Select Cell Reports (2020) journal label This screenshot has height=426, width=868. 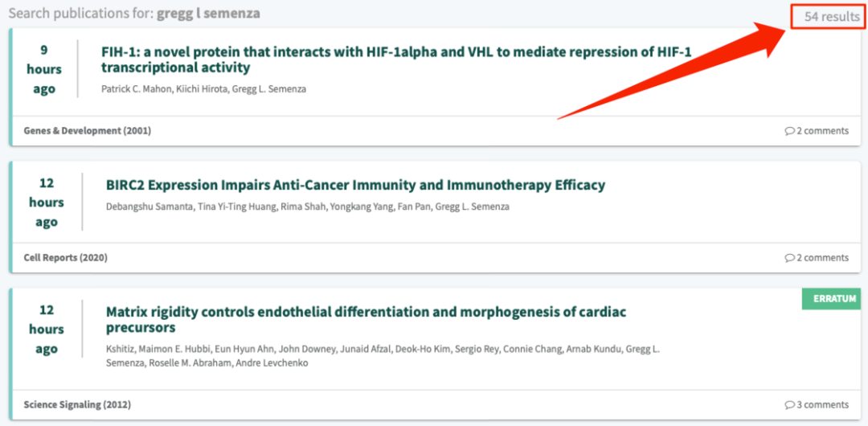66,258
